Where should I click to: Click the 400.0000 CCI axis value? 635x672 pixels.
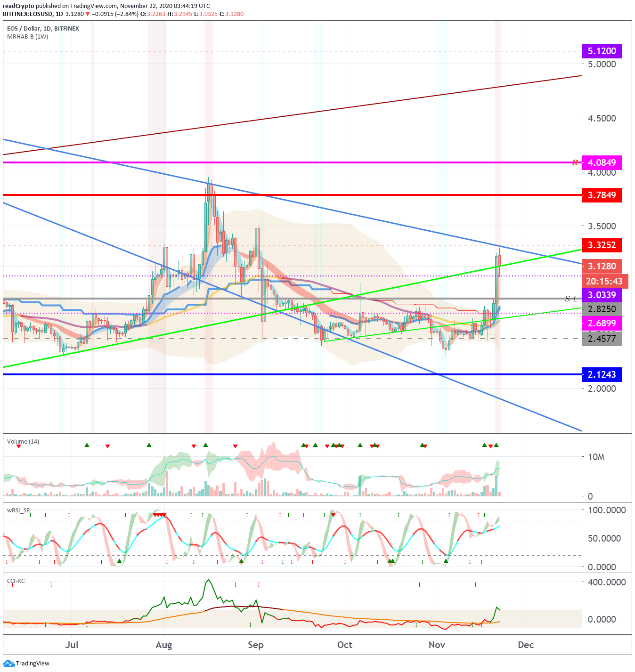click(x=607, y=582)
